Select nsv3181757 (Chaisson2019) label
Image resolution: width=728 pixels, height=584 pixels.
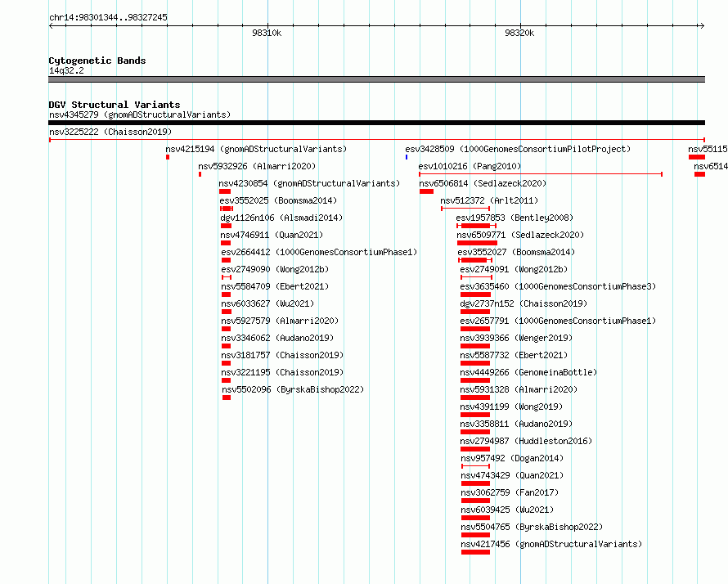click(282, 355)
